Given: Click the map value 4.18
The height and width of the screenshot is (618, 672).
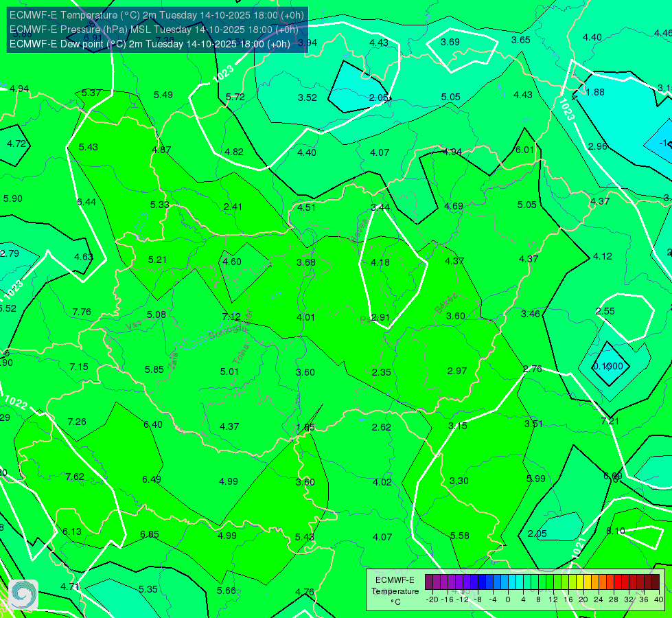Looking at the screenshot, I should 380,262.
